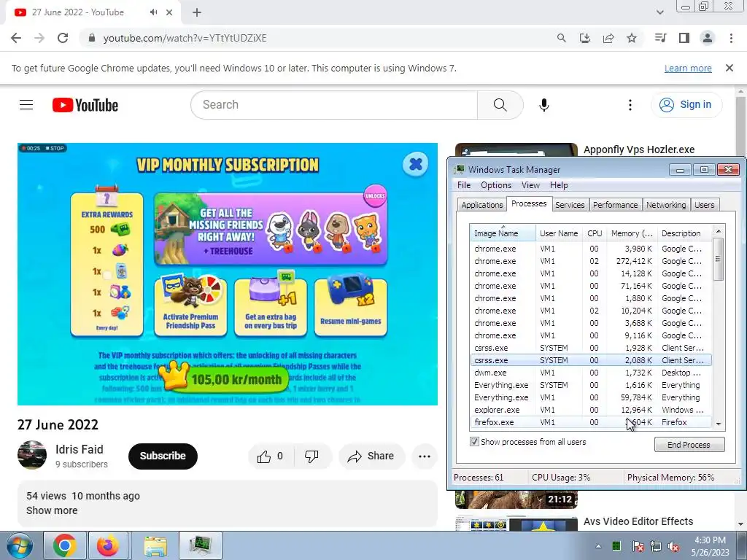This screenshot has width=747, height=560.
Task: Sort processes by Memory column
Action: (x=632, y=233)
